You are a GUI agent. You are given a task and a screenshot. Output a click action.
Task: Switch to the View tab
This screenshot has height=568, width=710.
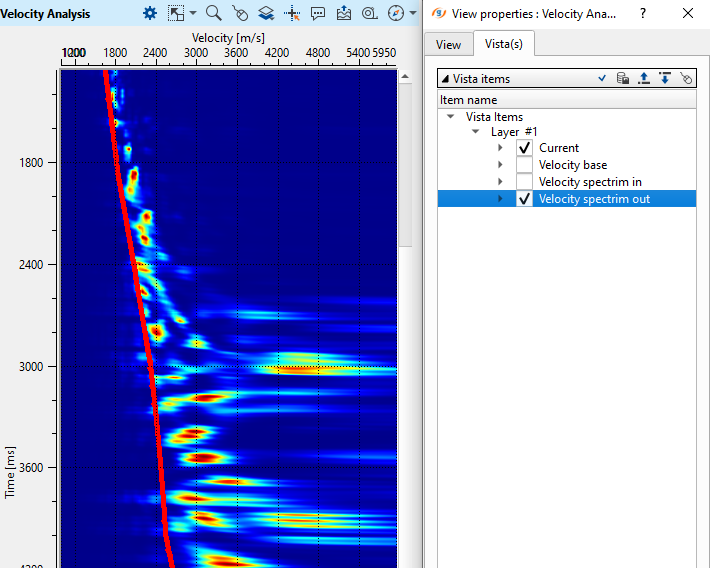pyautogui.click(x=448, y=45)
